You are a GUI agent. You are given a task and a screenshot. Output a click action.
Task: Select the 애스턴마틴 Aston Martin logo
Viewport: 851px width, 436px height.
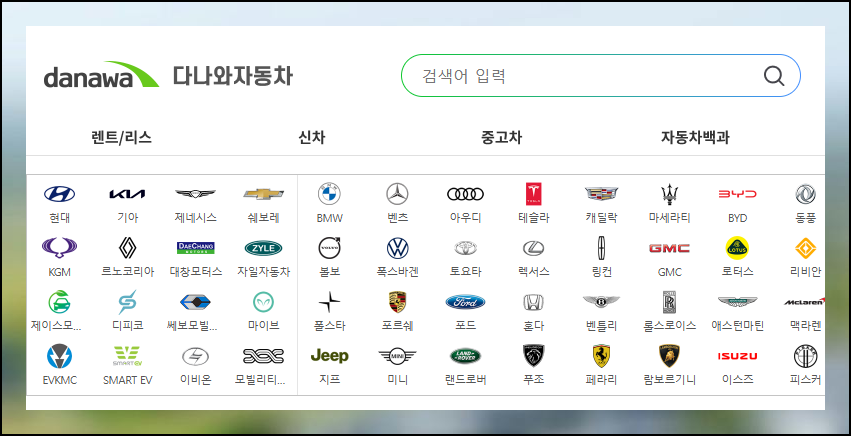point(738,301)
